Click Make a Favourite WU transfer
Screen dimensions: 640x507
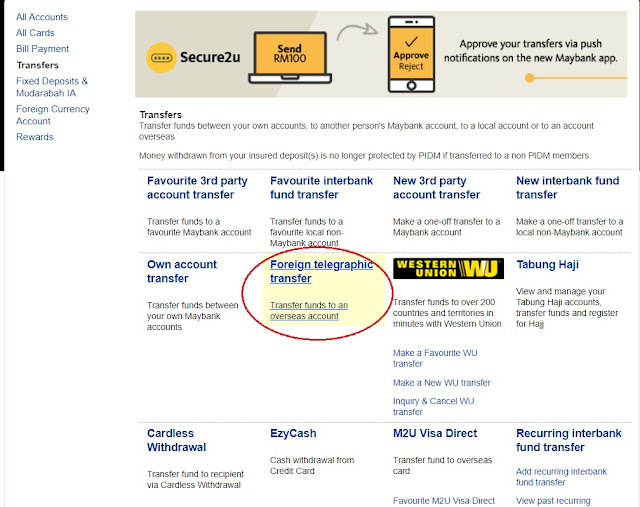tap(435, 358)
